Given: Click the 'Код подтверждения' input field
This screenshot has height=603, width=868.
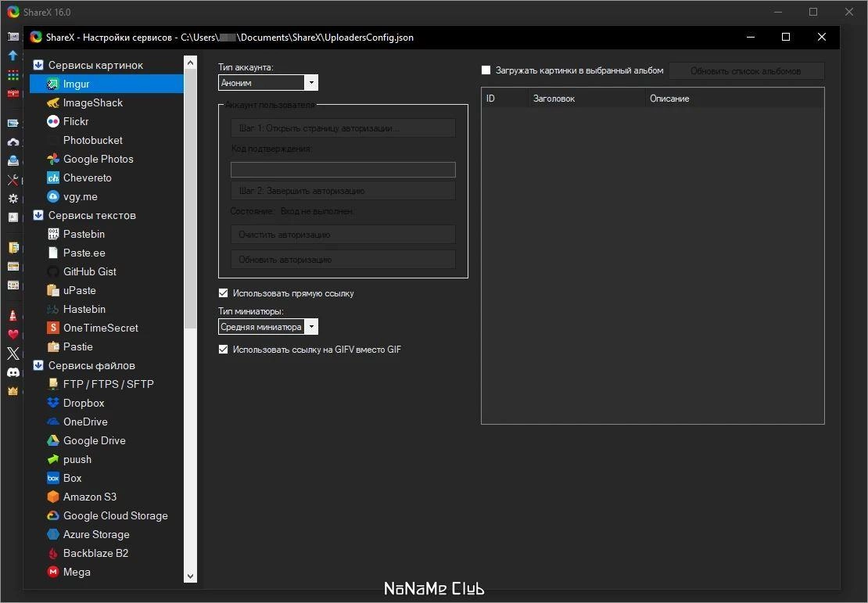Looking at the screenshot, I should click(x=343, y=170).
